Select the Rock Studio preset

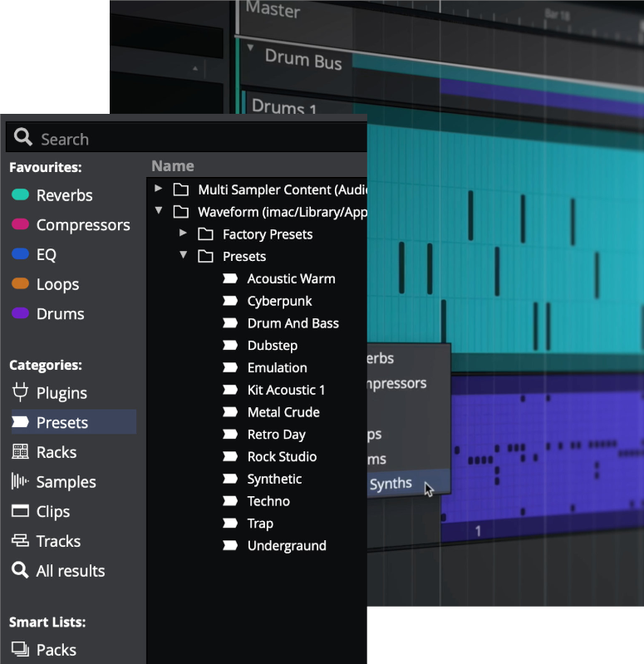pos(282,456)
